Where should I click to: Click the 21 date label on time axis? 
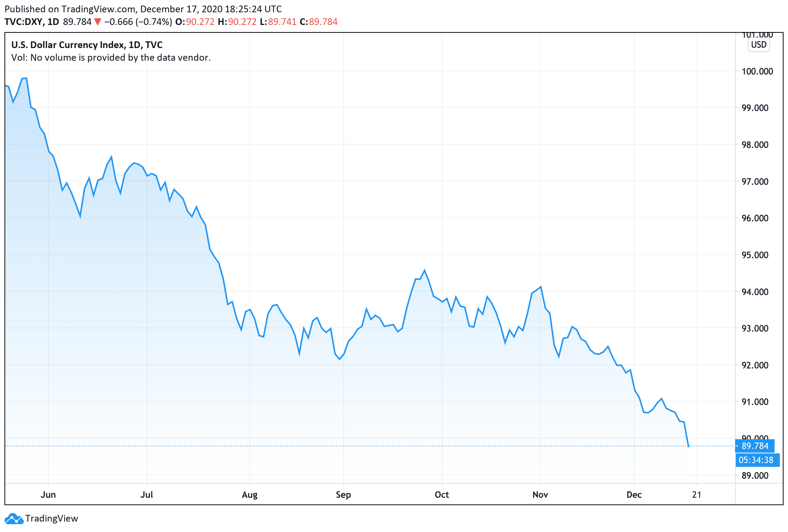click(x=697, y=495)
